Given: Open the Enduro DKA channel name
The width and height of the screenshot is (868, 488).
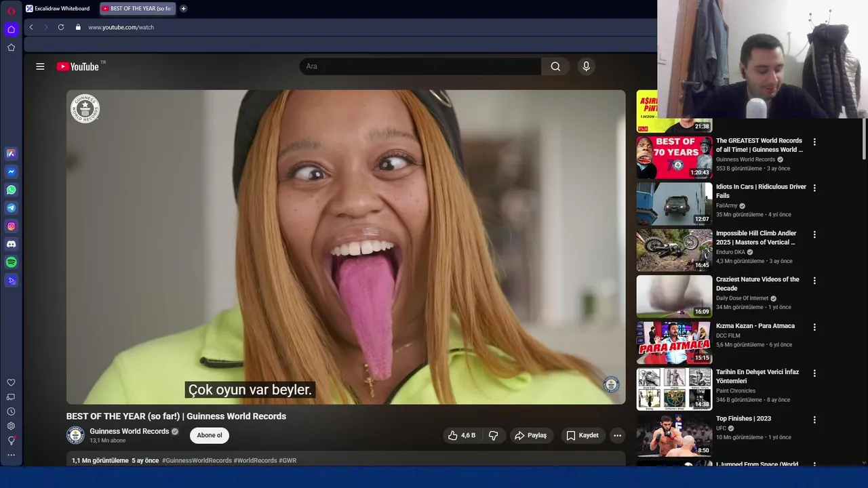Looking at the screenshot, I should point(730,252).
